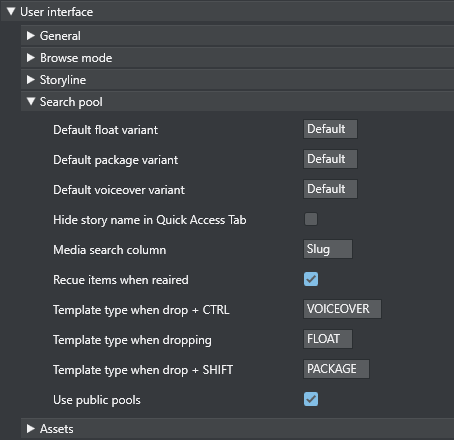Click the Assets section header label

pyautogui.click(x=57, y=429)
